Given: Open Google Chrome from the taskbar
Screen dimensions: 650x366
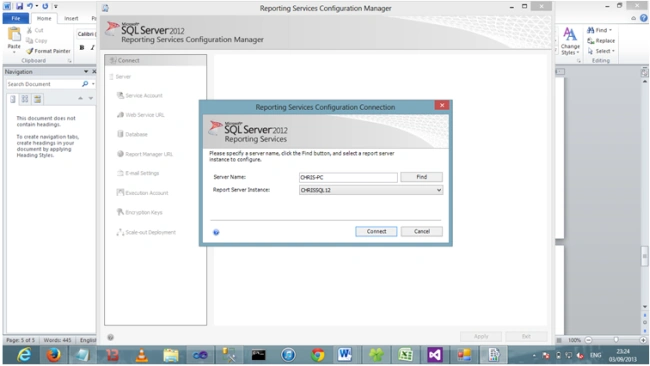Looking at the screenshot, I should [x=318, y=355].
